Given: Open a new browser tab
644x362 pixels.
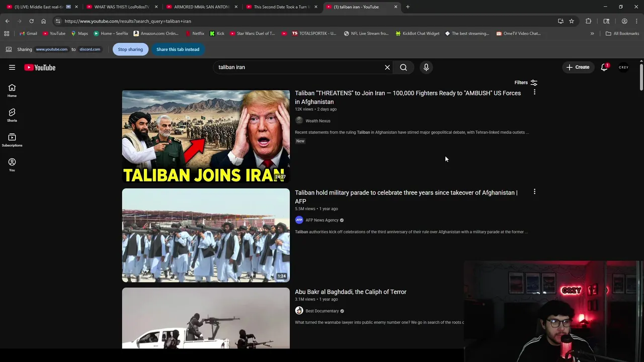Looking at the screenshot, I should pos(408,7).
